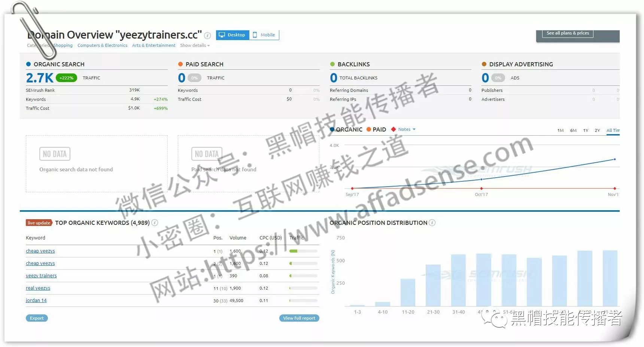
Task: Click info icon next to Top Organic Keywords
Action: coord(155,223)
